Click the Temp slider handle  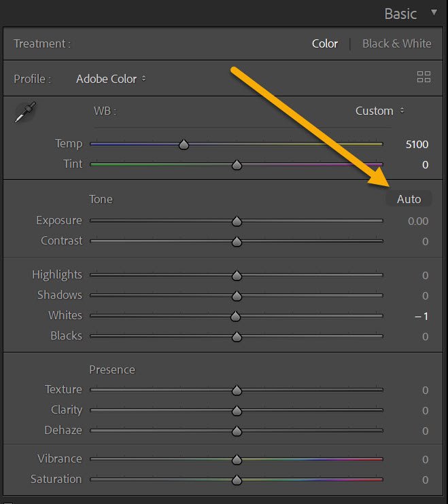click(x=183, y=144)
